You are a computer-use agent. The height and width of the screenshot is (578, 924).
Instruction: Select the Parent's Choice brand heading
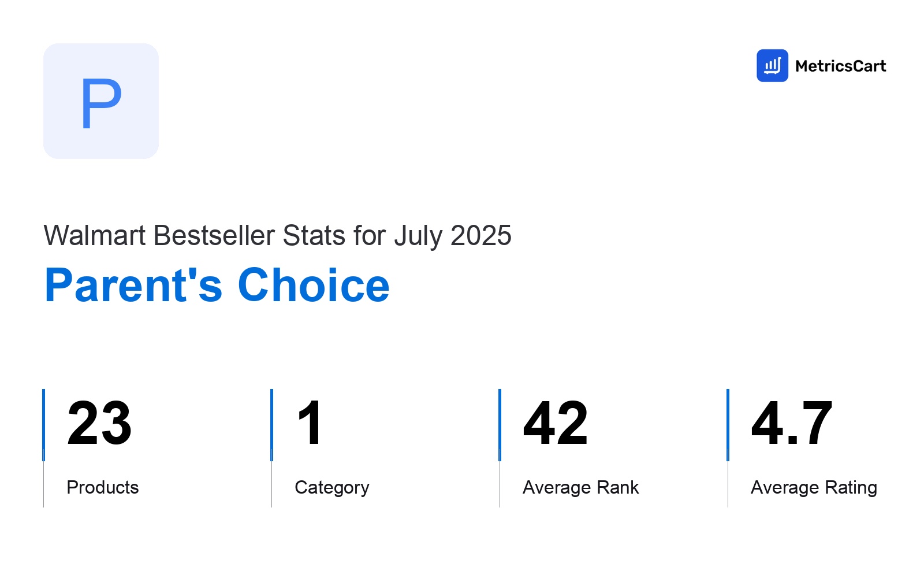[x=217, y=285]
